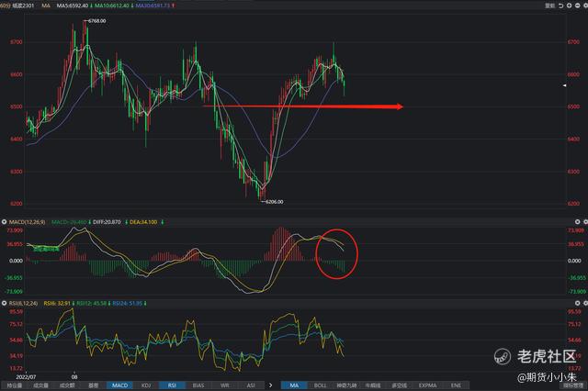The height and width of the screenshot is (391, 588).
Task: Select the 成交量 tab in bottom bar
Action: coord(40,385)
